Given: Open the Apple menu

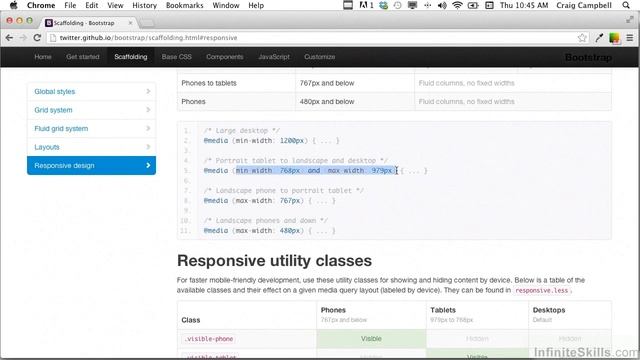Looking at the screenshot, I should [13, 5].
